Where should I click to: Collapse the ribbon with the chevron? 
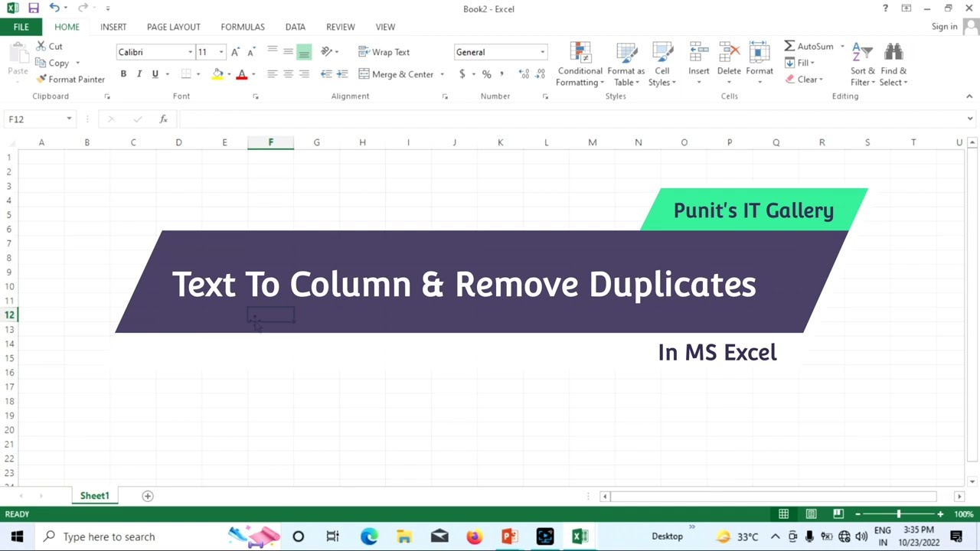tap(969, 96)
